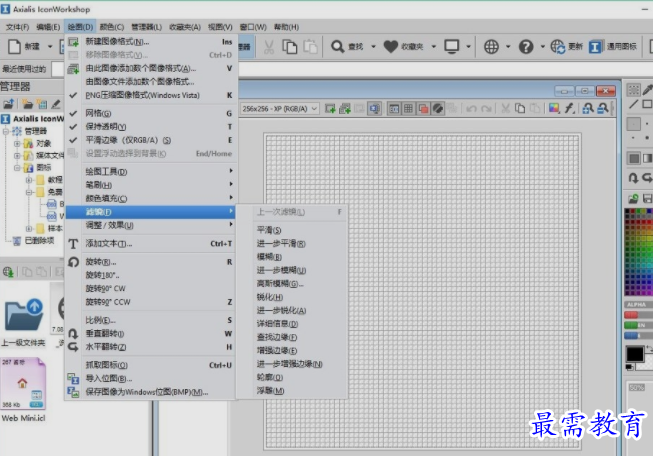Click the Undo arrow in editor toolbar

click(x=471, y=109)
